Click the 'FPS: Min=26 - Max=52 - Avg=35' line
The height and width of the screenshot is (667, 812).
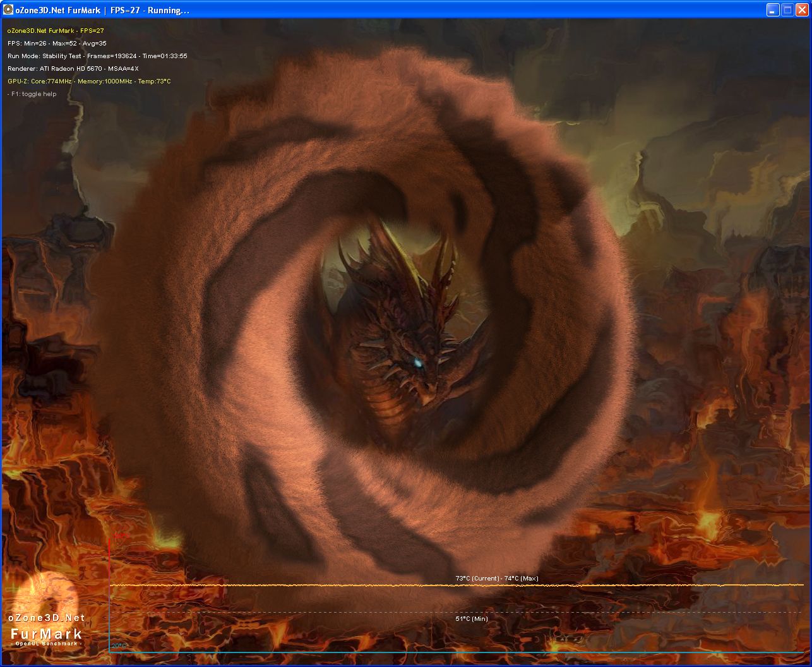click(57, 43)
